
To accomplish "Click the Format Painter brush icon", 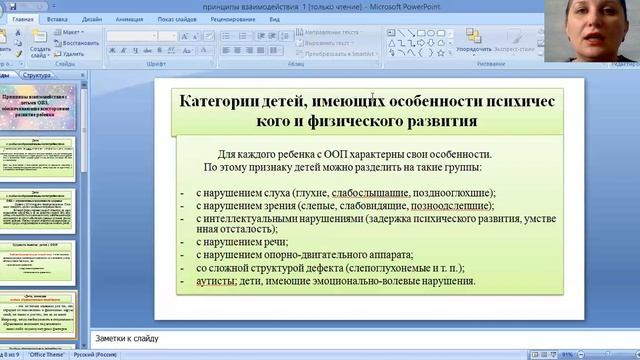I will pyautogui.click(x=18, y=53).
